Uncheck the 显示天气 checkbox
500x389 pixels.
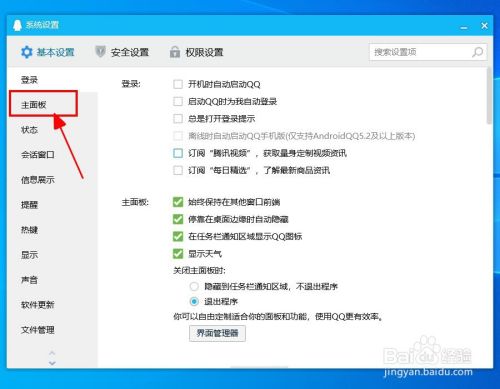tap(178, 254)
